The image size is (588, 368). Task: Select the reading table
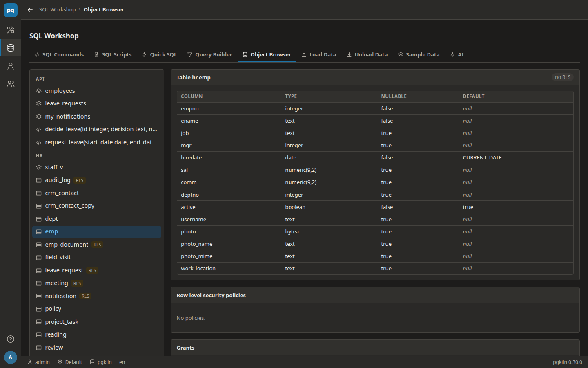[97, 334]
